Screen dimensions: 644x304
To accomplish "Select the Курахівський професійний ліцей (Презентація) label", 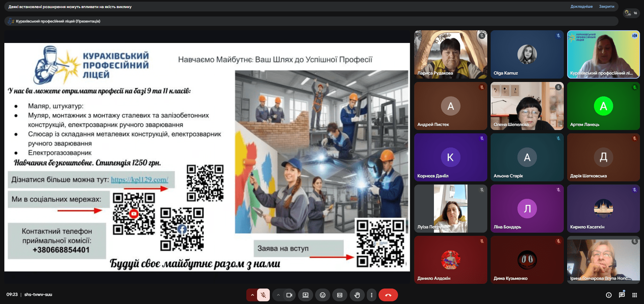I will (58, 21).
